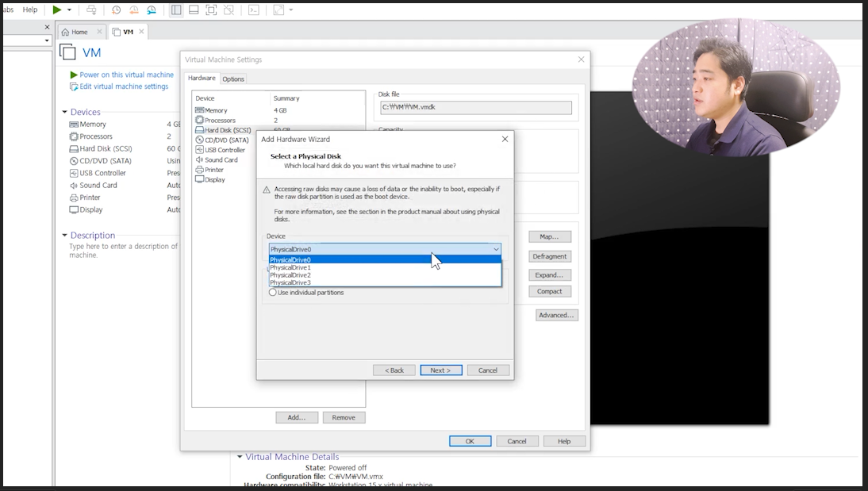Open the library search dropdown arrow
This screenshot has height=491, width=868.
47,40
